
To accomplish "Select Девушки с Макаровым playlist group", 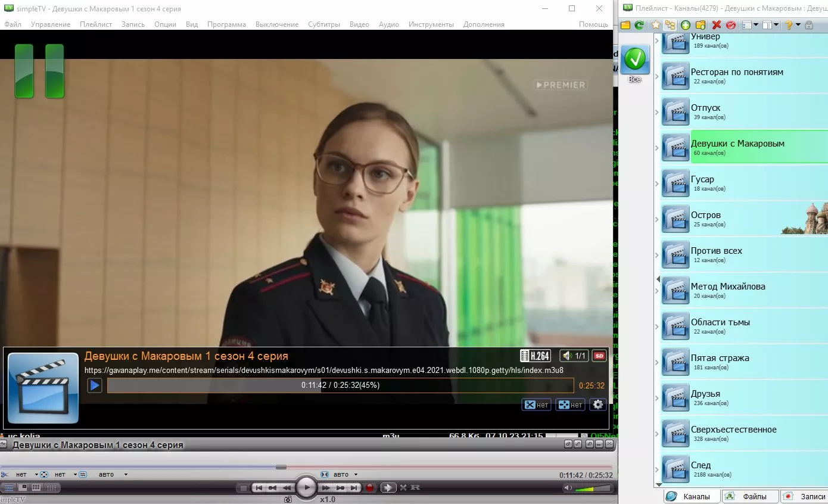I will (745, 148).
